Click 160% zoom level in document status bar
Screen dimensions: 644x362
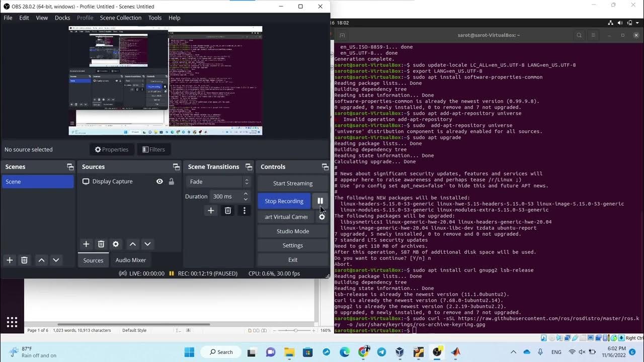325,330
